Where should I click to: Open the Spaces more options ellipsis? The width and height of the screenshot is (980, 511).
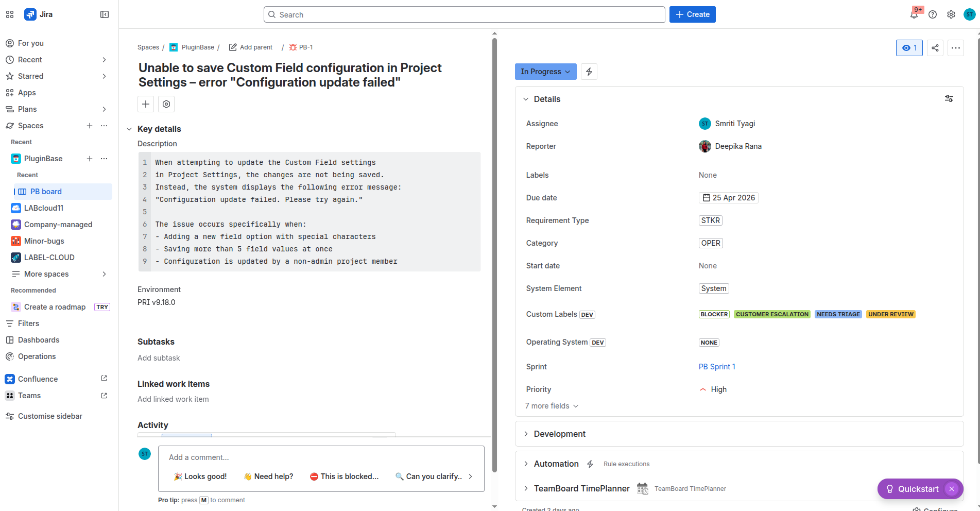(x=104, y=126)
